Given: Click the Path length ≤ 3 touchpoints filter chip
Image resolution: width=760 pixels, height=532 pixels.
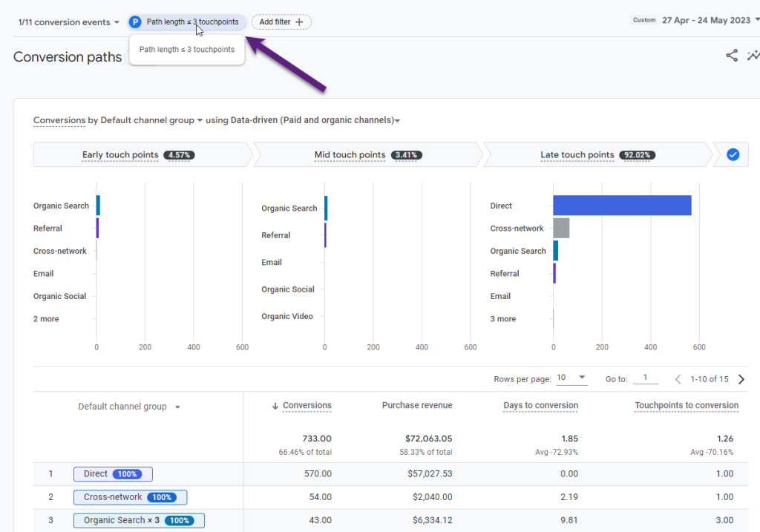Looking at the screenshot, I should click(187, 22).
